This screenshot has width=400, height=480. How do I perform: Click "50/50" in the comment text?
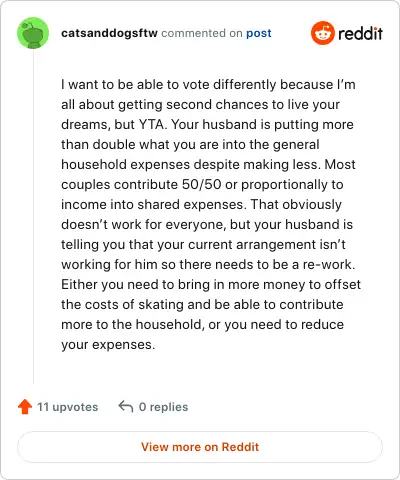pos(202,184)
